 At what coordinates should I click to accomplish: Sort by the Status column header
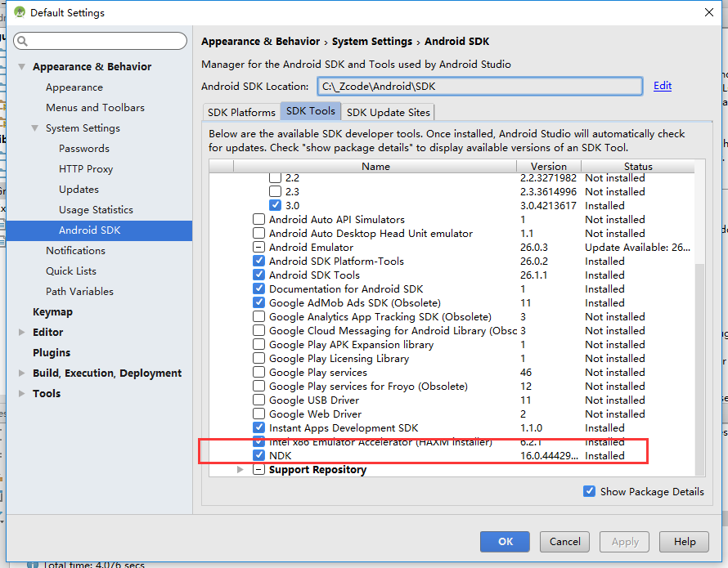coord(637,166)
